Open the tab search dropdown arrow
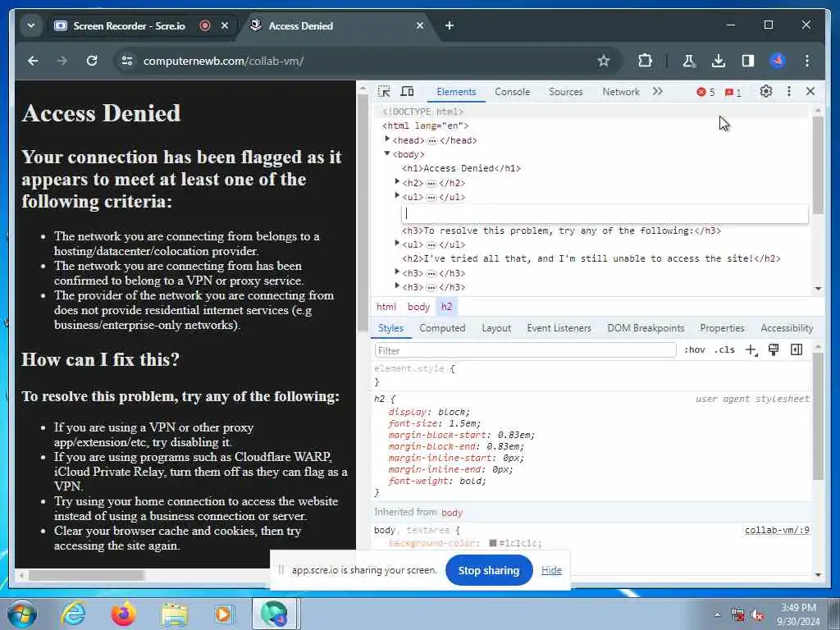840x630 pixels. click(31, 25)
